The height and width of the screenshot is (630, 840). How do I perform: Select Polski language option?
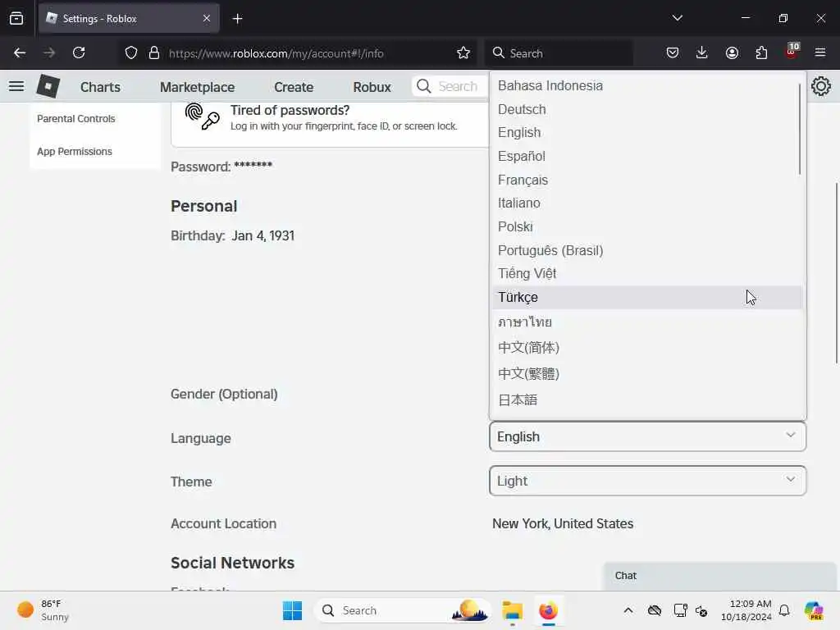[646, 226]
